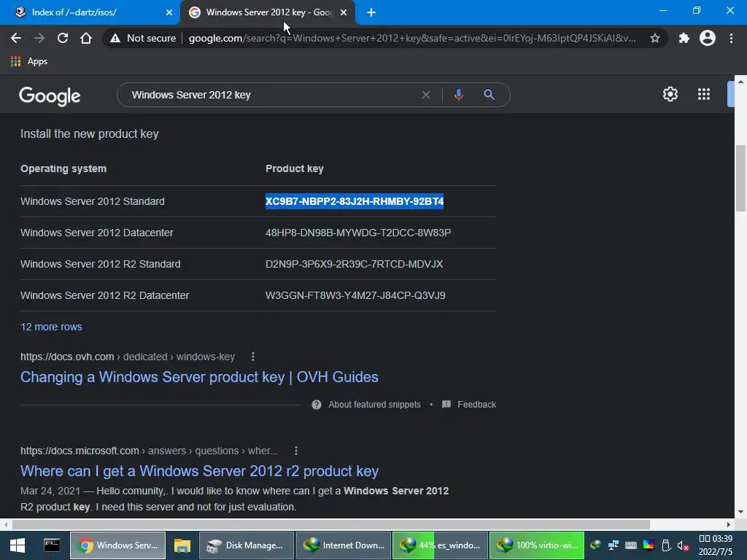Click the docs.microsoft.com breadcrumb URL
The height and width of the screenshot is (560, 747).
point(149,451)
